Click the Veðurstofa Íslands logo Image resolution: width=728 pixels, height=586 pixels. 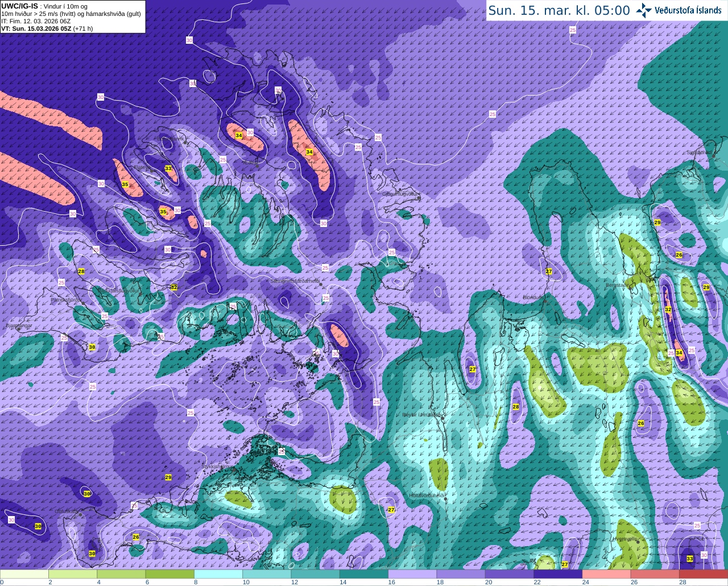679,10
